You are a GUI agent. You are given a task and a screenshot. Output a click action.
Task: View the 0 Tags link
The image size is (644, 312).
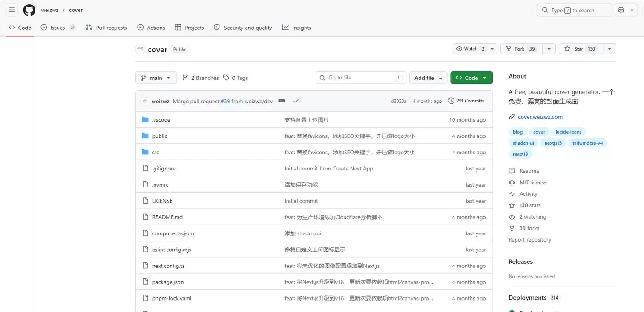[236, 78]
